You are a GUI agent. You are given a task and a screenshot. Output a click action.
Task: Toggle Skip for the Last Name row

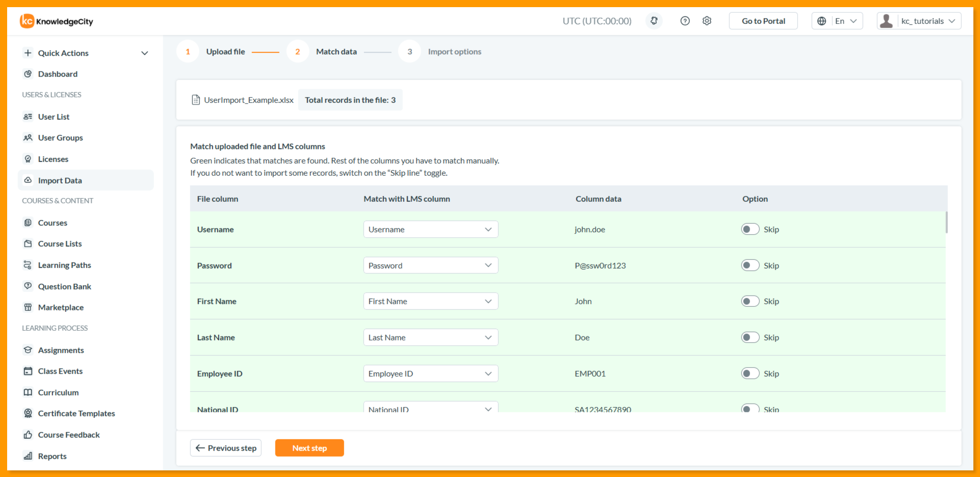click(750, 337)
